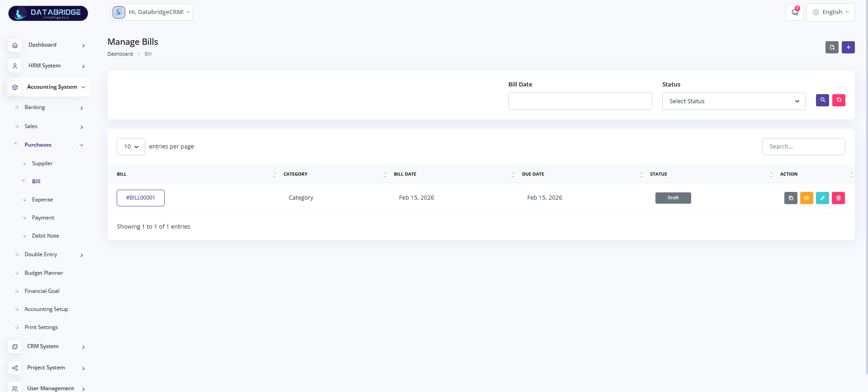The image size is (868, 392).
Task: Click the Draft status badge
Action: click(x=673, y=198)
